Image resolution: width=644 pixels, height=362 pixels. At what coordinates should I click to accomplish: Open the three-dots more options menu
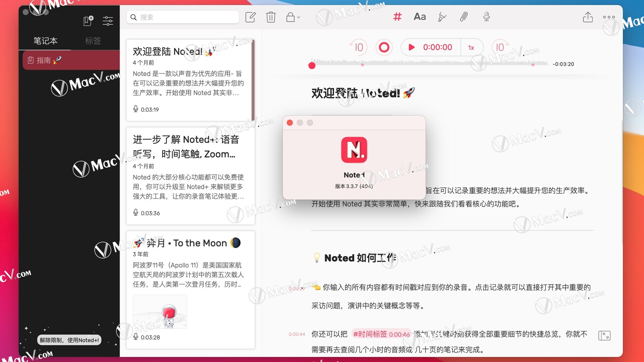[x=609, y=17]
